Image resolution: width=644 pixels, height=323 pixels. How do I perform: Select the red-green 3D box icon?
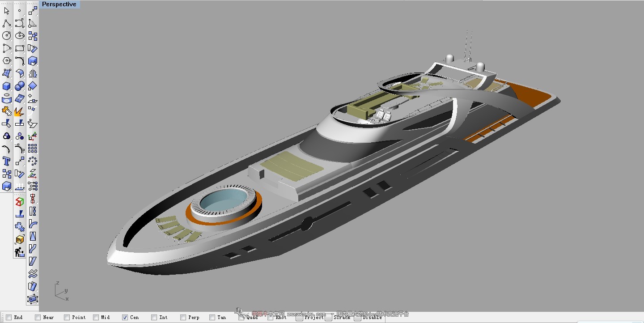point(20,202)
